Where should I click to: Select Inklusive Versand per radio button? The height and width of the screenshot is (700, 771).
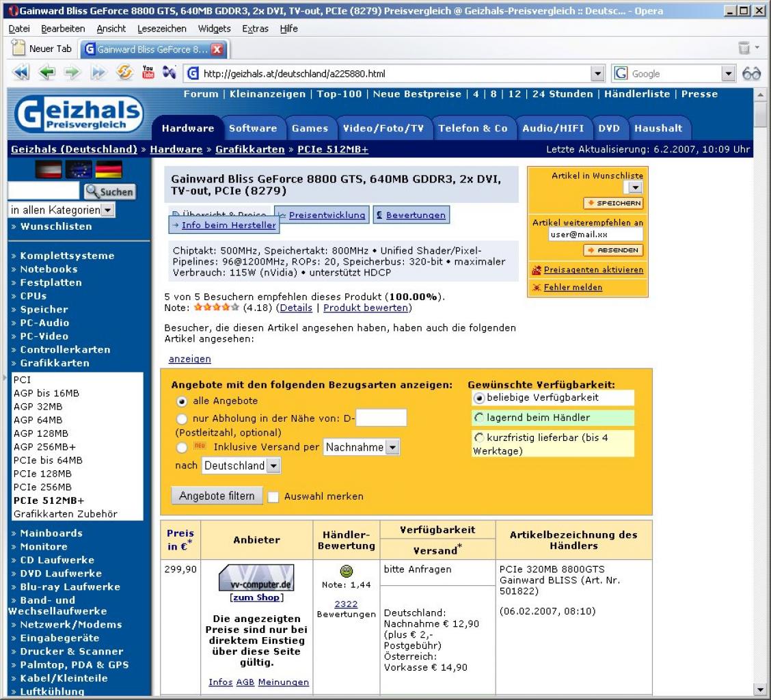(x=182, y=447)
